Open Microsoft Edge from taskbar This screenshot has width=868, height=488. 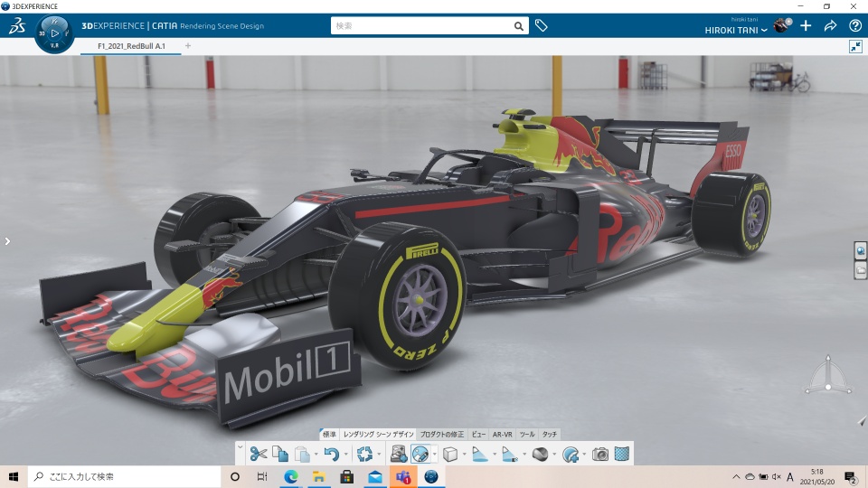coord(291,476)
